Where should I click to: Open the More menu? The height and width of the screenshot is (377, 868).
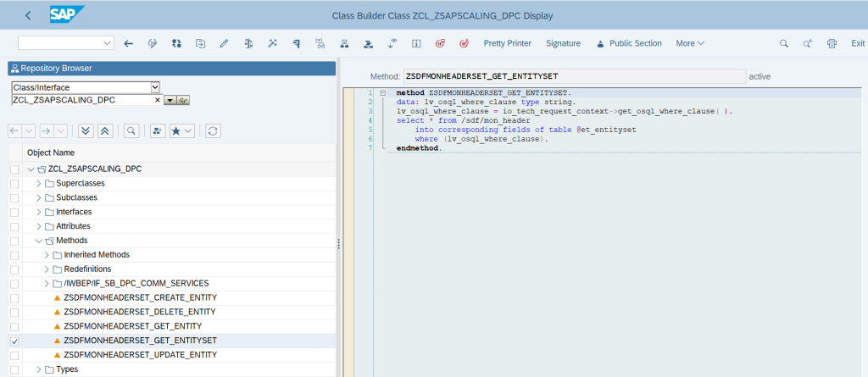coord(690,43)
